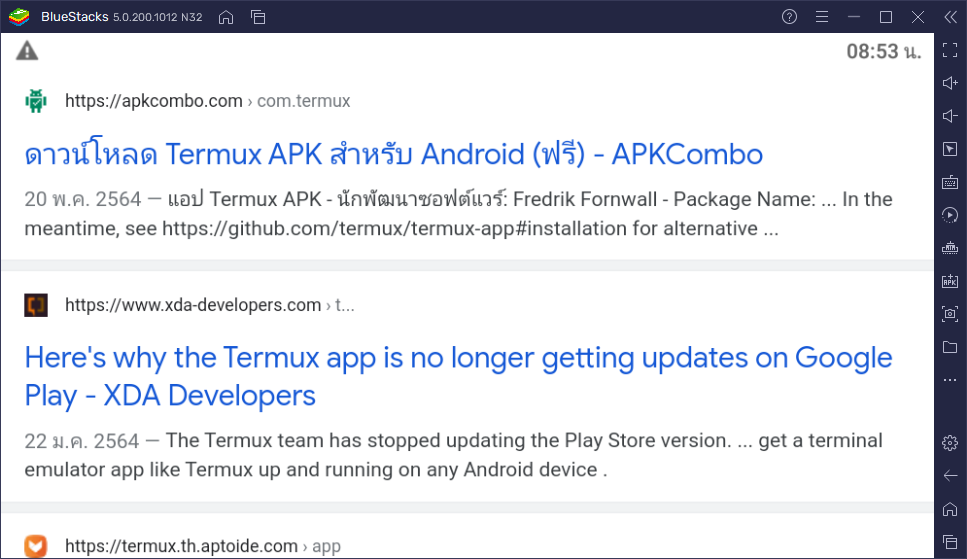Collapse the sidebar with double-chevron icon
The height and width of the screenshot is (559, 967).
click(x=950, y=17)
